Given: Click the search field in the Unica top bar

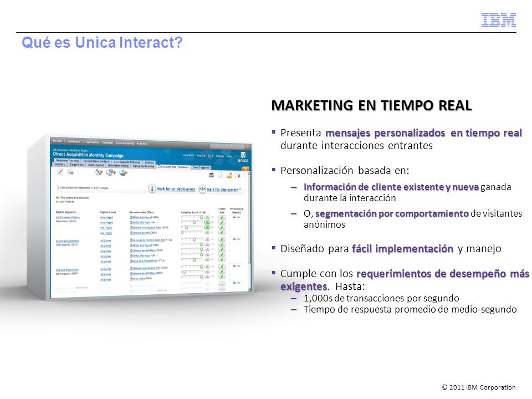Looking at the screenshot, I should pos(227,146).
